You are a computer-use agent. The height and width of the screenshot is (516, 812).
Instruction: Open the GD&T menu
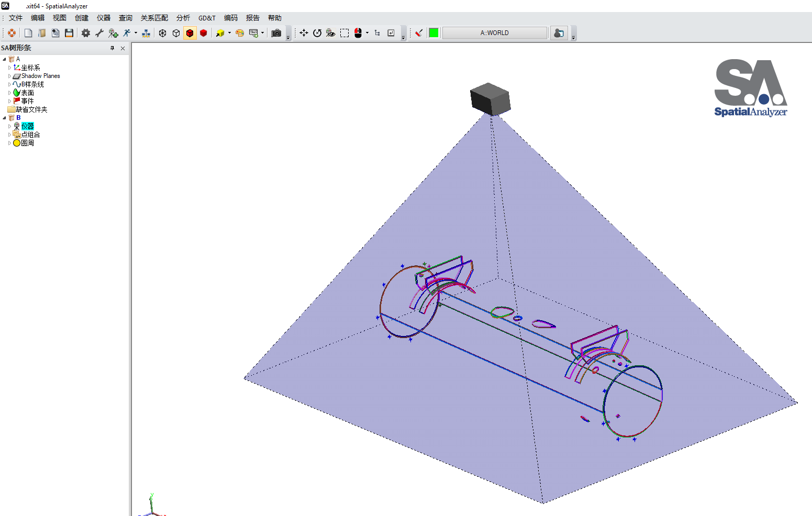(207, 18)
